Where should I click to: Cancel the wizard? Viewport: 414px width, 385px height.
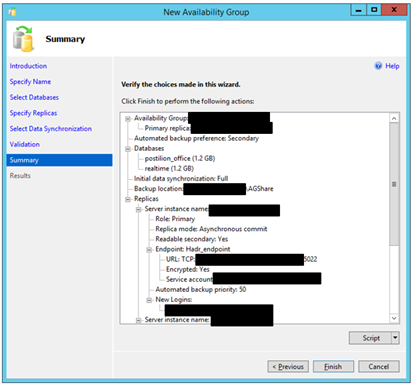(x=379, y=367)
